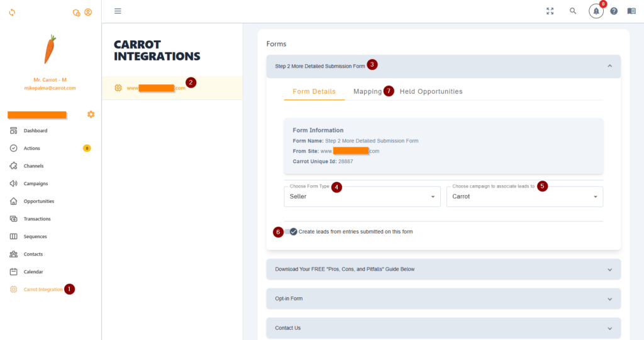Switch to the Held Opportunities tab

tap(431, 92)
